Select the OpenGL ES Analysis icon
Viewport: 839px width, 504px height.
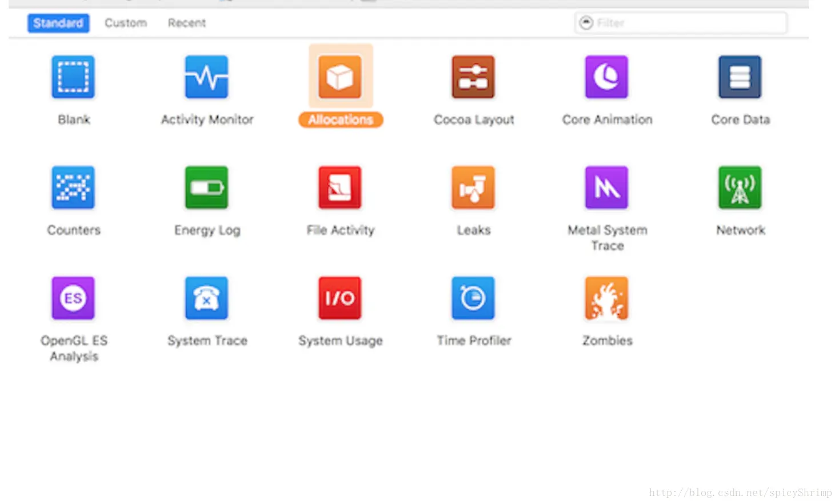(x=73, y=298)
